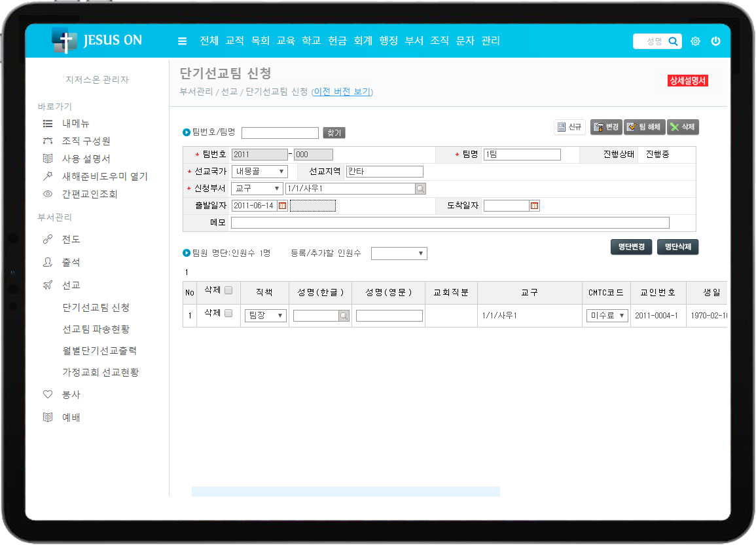Open calendar picker for 출발일자
Screen dimensions: 756x545
tap(283, 206)
